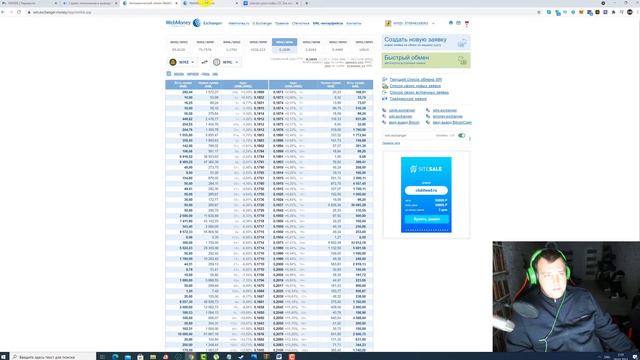Screen dimensions: 640x360
Task: Reload the page with the refresh icon
Action: (19, 12)
